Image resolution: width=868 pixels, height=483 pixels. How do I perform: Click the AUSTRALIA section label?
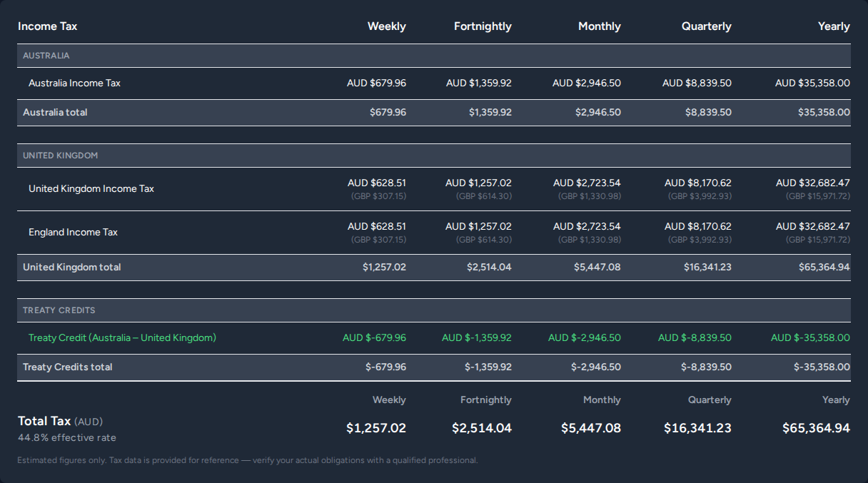click(46, 56)
